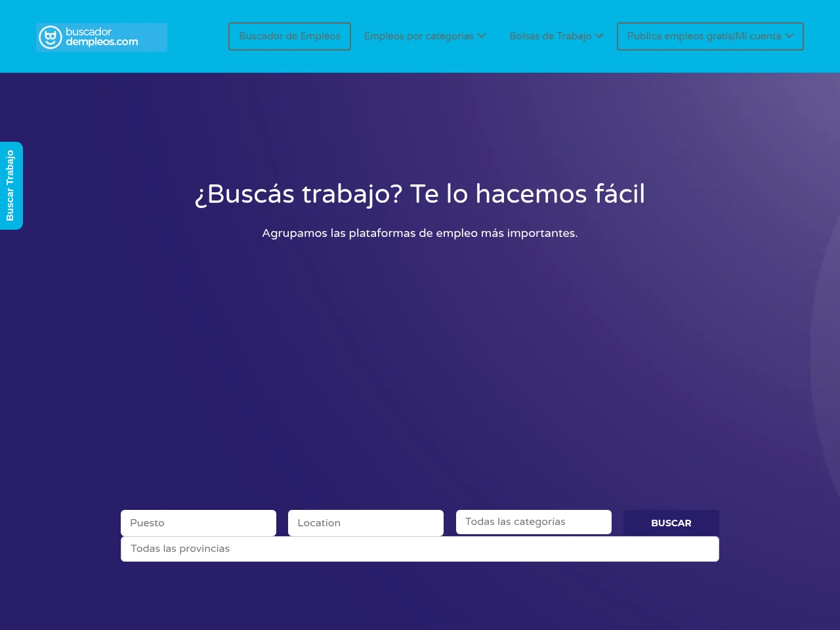The width and height of the screenshot is (840, 630).
Task: Focus the Puesto input field
Action: [198, 523]
